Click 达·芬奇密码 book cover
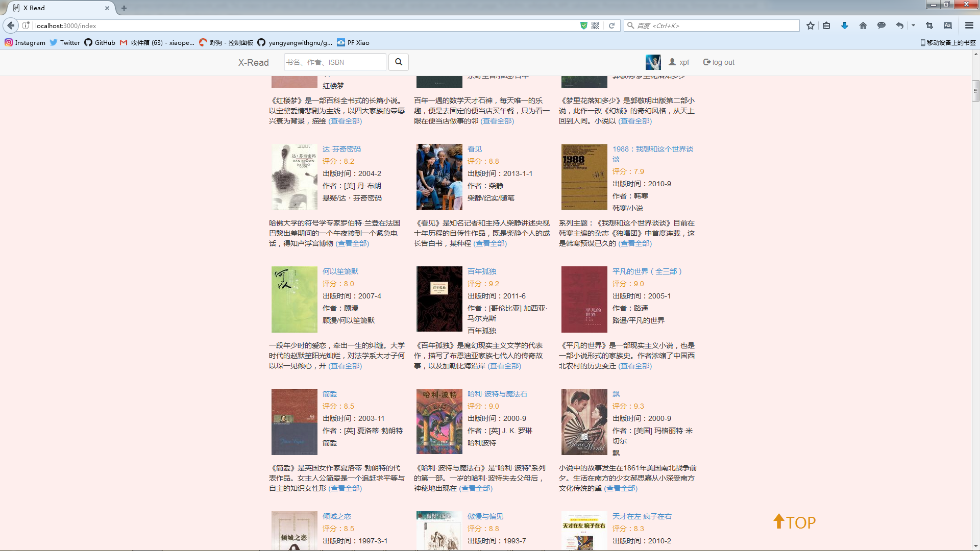The width and height of the screenshot is (980, 551). pos(295,177)
